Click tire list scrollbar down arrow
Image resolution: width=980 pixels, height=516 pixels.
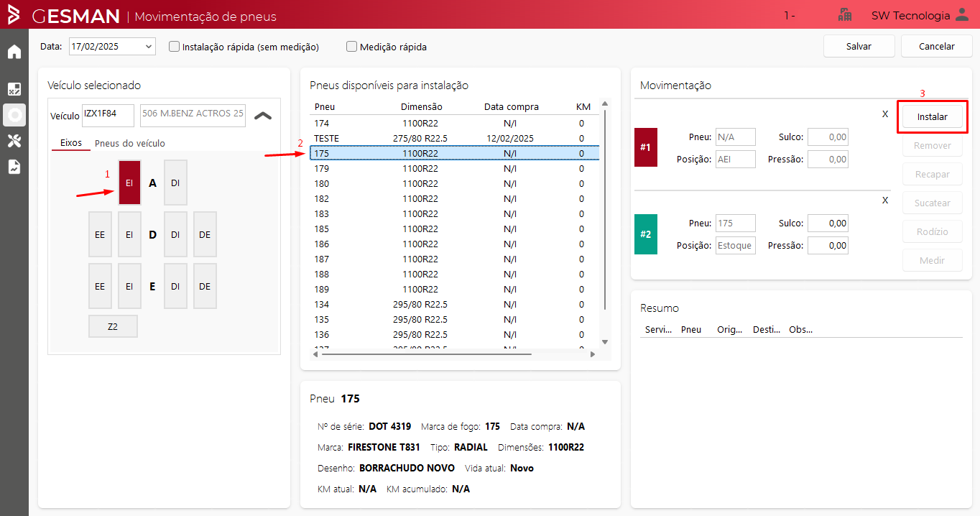[604, 342]
